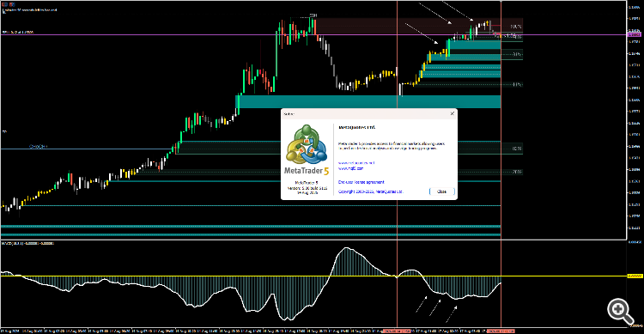Select the CHoCH label on the chart
Viewport: 644px width, 334px height.
pyautogui.click(x=38, y=146)
